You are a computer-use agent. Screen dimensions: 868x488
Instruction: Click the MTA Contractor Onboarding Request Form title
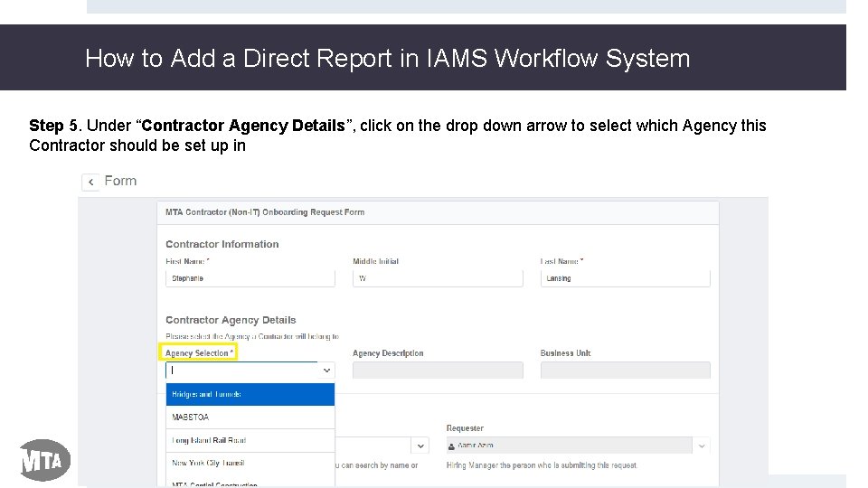pyautogui.click(x=265, y=211)
